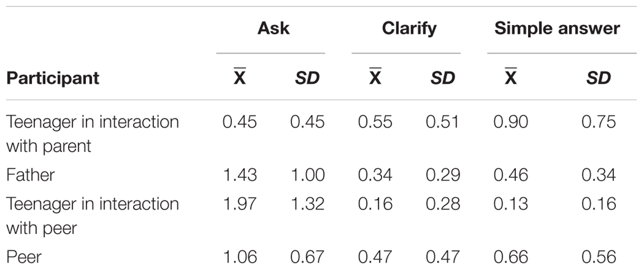Select value 1.97 in teenager-peer row
Image resolution: width=644 pixels, height=270 pixels.
click(239, 204)
